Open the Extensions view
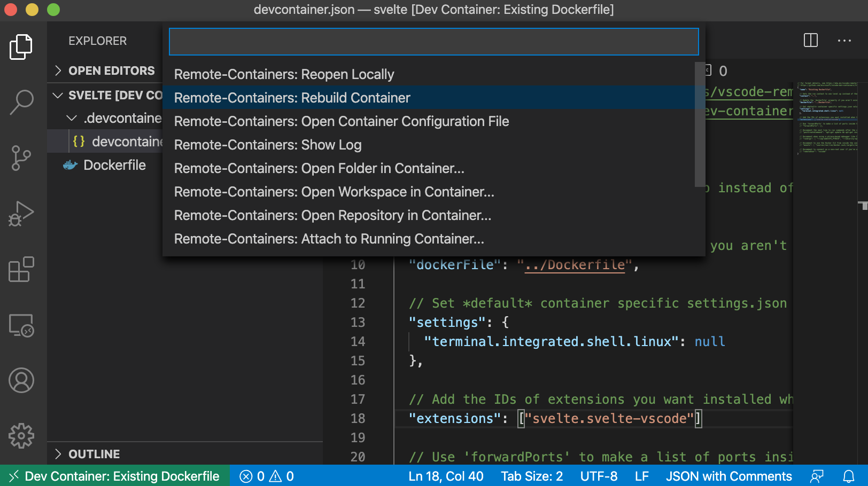This screenshot has height=486, width=868. coord(21,269)
